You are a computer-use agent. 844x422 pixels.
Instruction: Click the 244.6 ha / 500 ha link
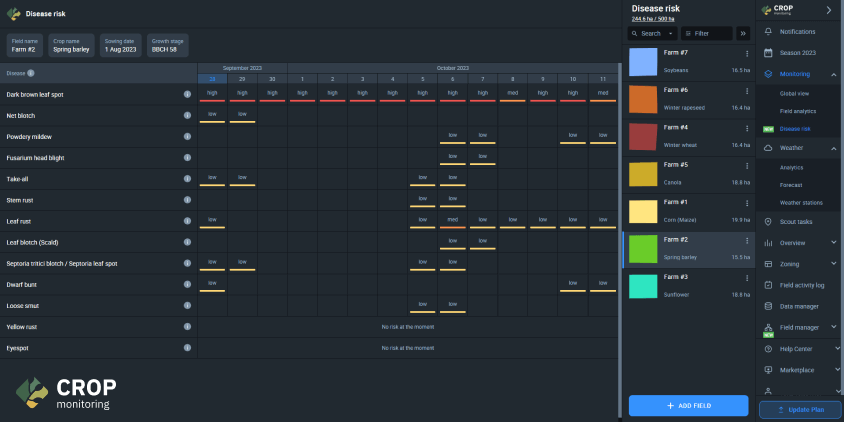(x=653, y=19)
